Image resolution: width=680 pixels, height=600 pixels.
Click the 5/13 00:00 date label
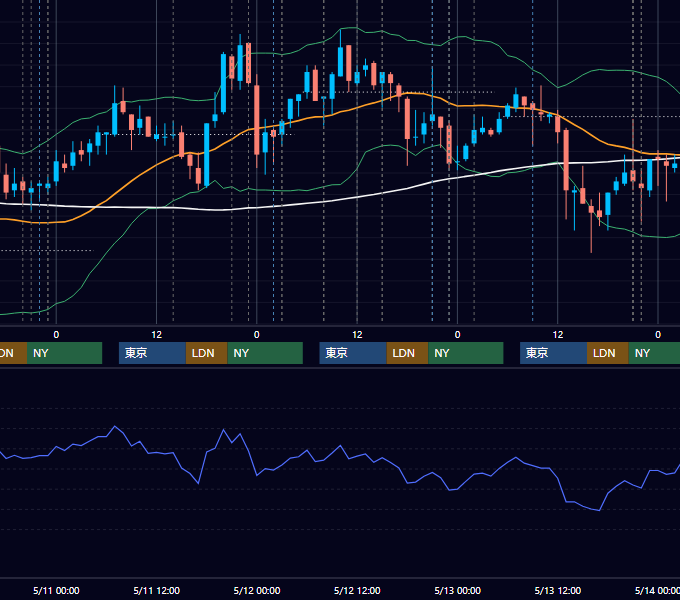[458, 590]
